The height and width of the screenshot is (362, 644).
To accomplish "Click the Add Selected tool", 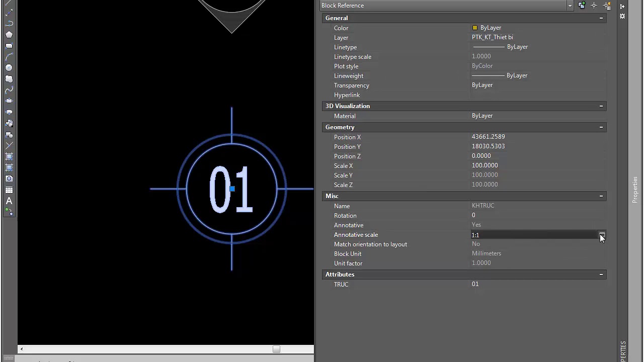I will coord(9,212).
